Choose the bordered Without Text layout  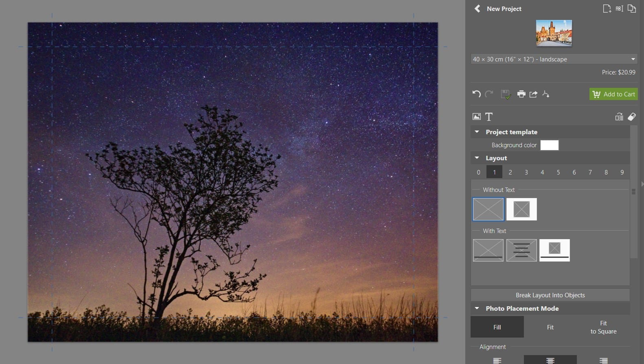click(x=521, y=209)
